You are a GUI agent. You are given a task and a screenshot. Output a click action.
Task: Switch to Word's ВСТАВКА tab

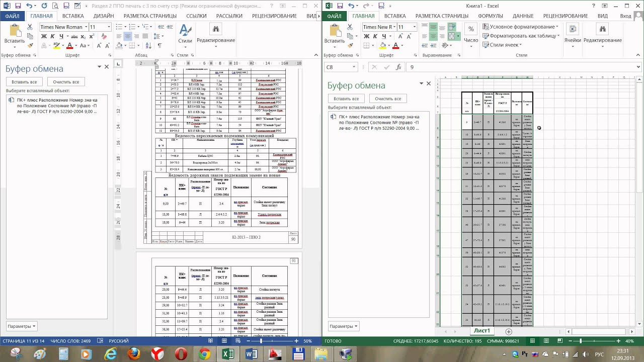click(x=73, y=16)
